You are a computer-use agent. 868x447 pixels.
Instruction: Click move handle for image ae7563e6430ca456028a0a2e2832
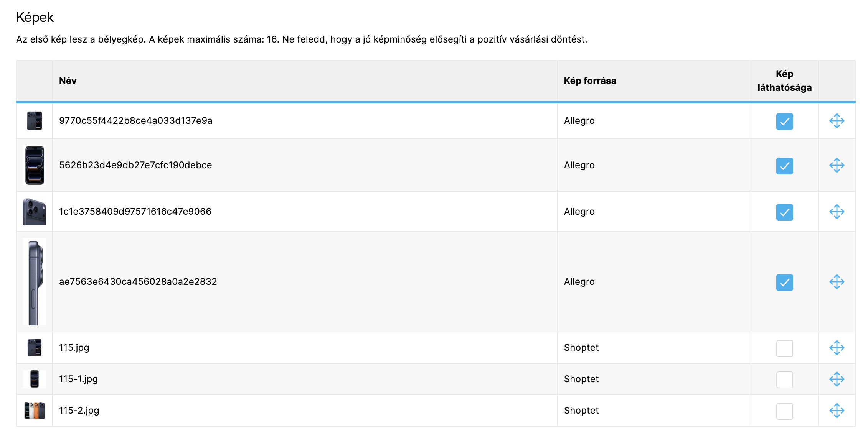(837, 282)
